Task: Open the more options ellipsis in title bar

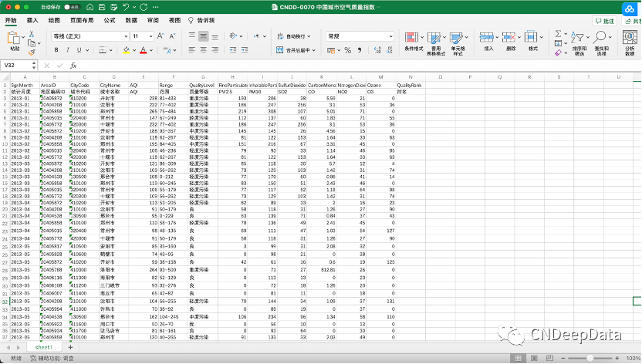Action: point(156,7)
